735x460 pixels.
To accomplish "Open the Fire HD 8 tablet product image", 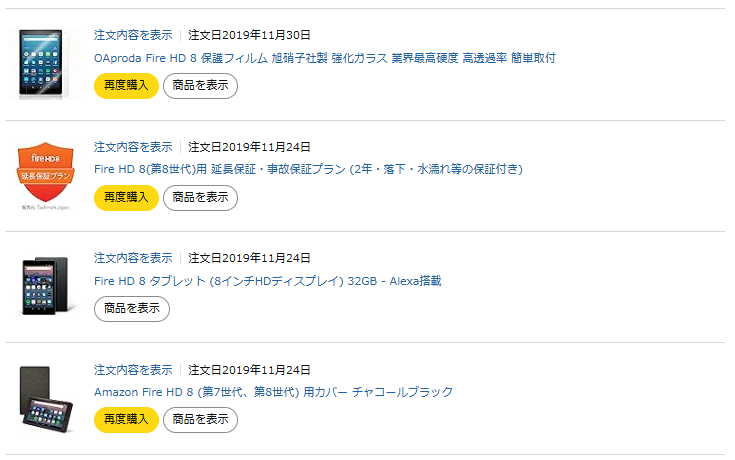I will point(45,285).
